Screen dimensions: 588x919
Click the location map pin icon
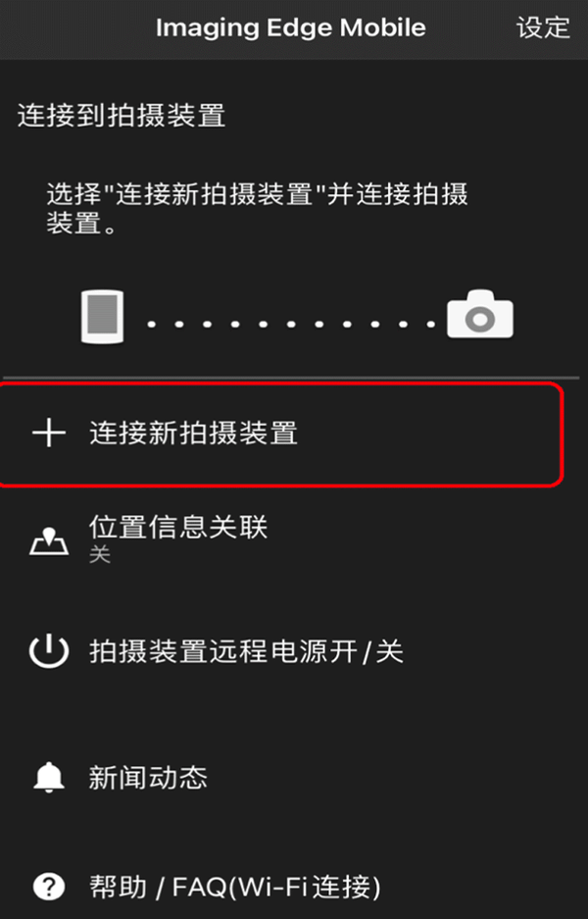click(x=49, y=541)
